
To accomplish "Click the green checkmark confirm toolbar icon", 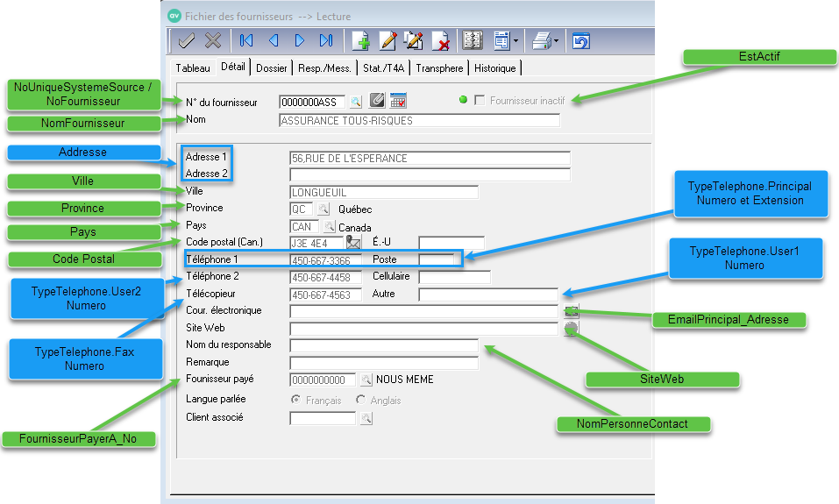I will (186, 40).
